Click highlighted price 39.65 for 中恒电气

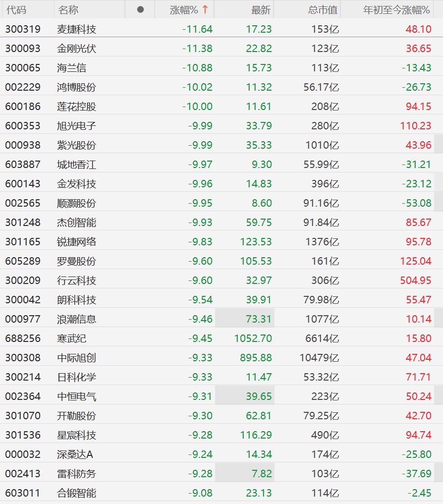pos(259,396)
